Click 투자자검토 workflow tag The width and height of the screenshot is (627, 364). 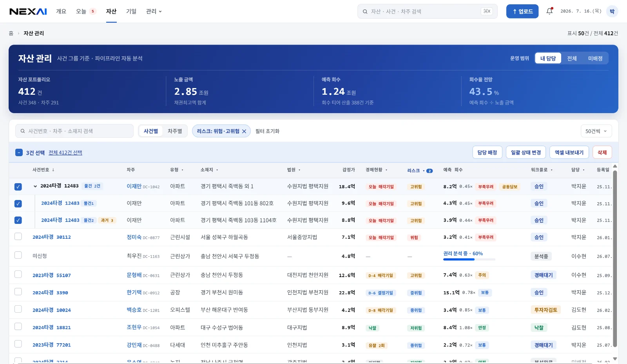[546, 310]
